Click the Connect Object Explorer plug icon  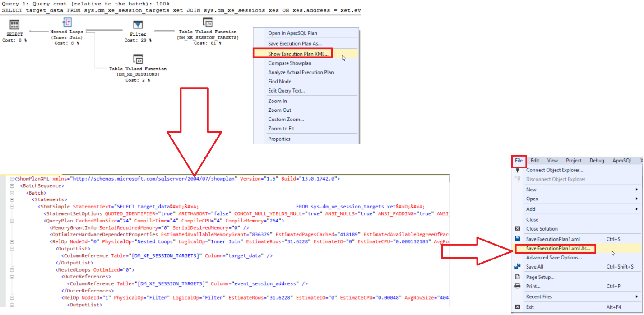[518, 170]
